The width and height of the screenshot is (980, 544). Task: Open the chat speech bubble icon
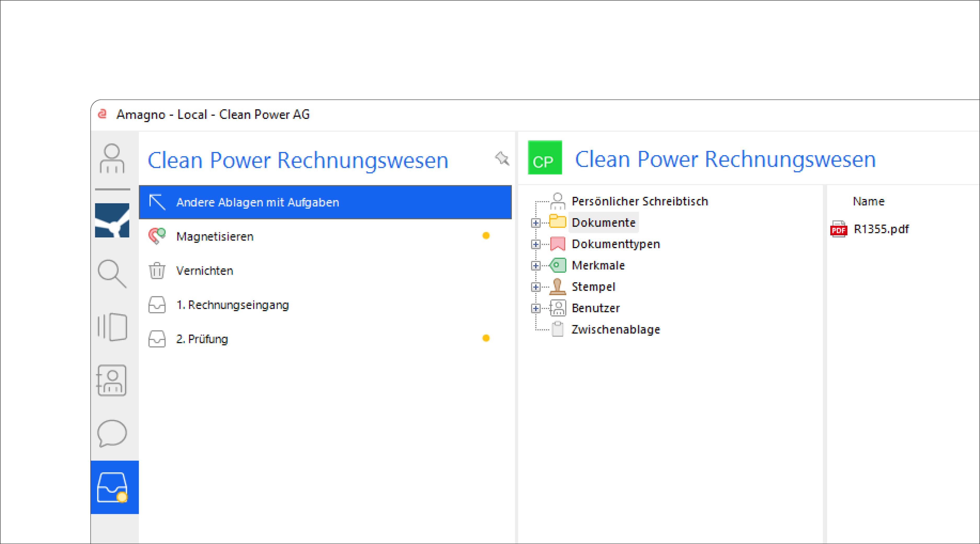point(112,434)
